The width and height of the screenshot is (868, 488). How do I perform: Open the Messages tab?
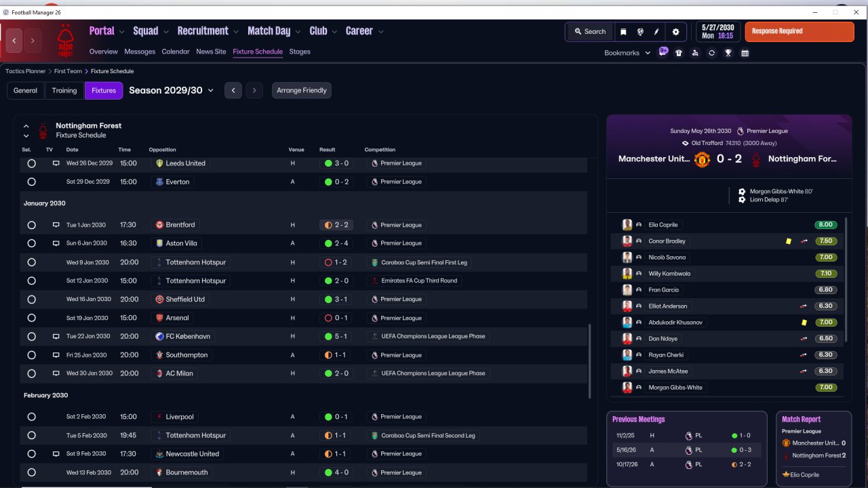point(140,52)
